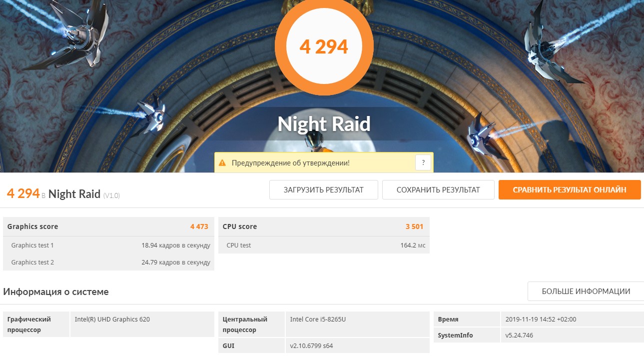Screen dimensions: 644x362
Task: Click the SystemInfo version v5.24.746 field
Action: pos(519,335)
